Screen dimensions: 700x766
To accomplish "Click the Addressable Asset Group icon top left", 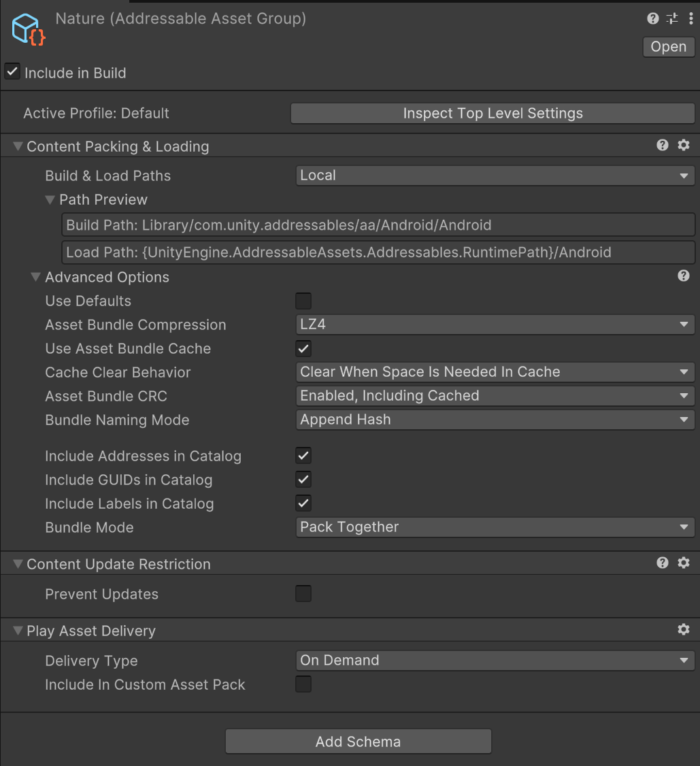I will click(x=27, y=29).
